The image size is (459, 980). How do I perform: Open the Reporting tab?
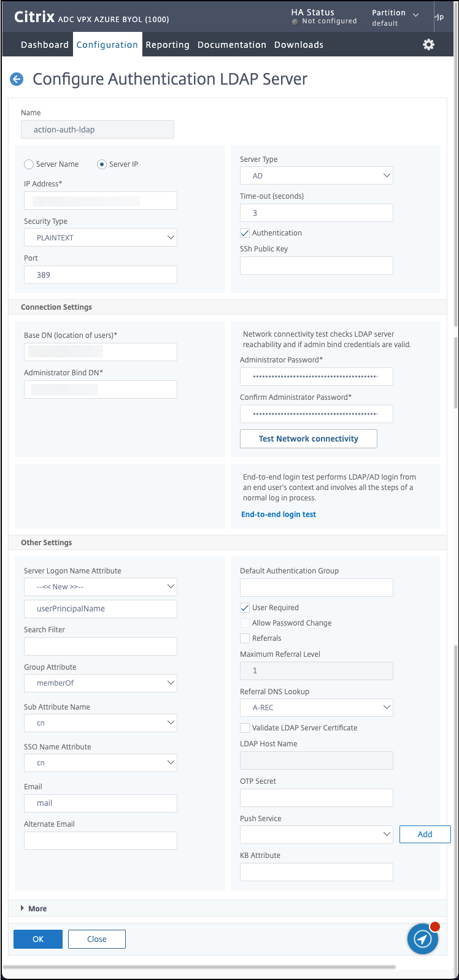tap(168, 45)
